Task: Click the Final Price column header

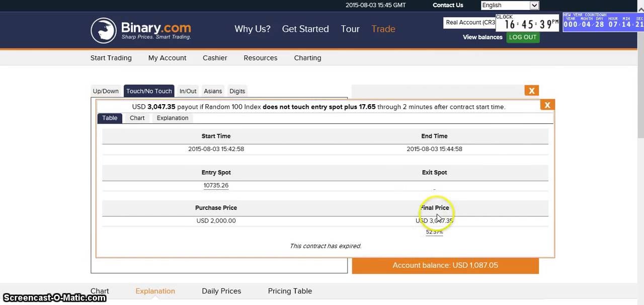Action: (434, 207)
